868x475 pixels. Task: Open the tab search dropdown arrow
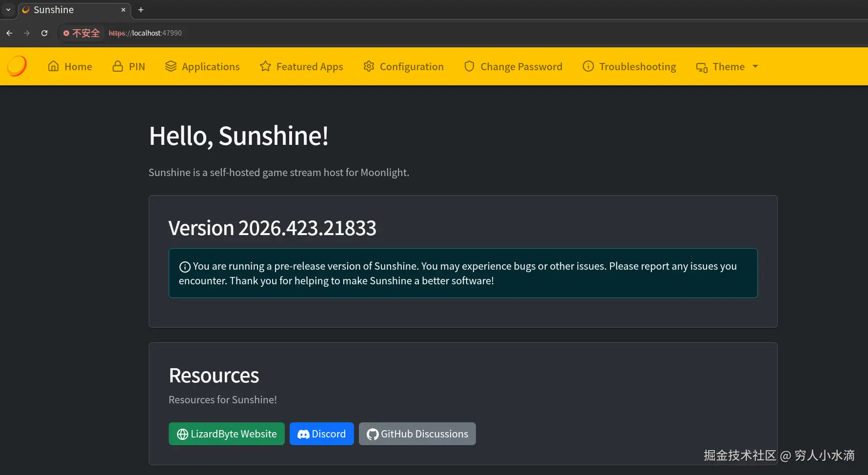point(8,10)
